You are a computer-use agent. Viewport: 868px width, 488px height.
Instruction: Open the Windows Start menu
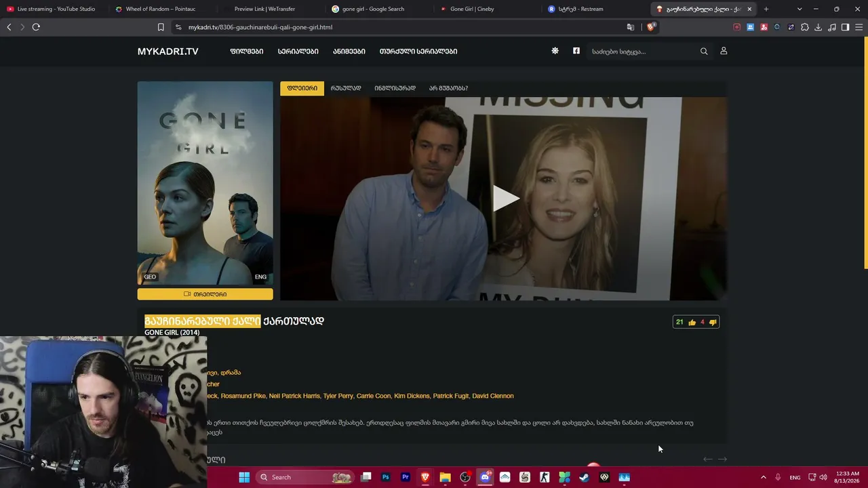pos(244,477)
